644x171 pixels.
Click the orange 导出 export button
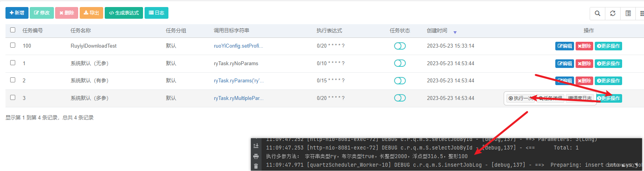coord(91,13)
